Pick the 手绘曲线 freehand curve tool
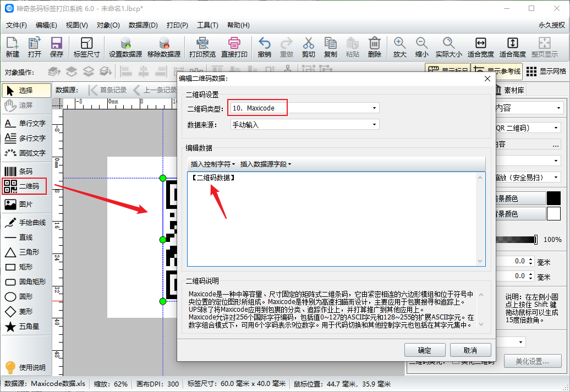The image size is (570, 392). click(x=25, y=222)
